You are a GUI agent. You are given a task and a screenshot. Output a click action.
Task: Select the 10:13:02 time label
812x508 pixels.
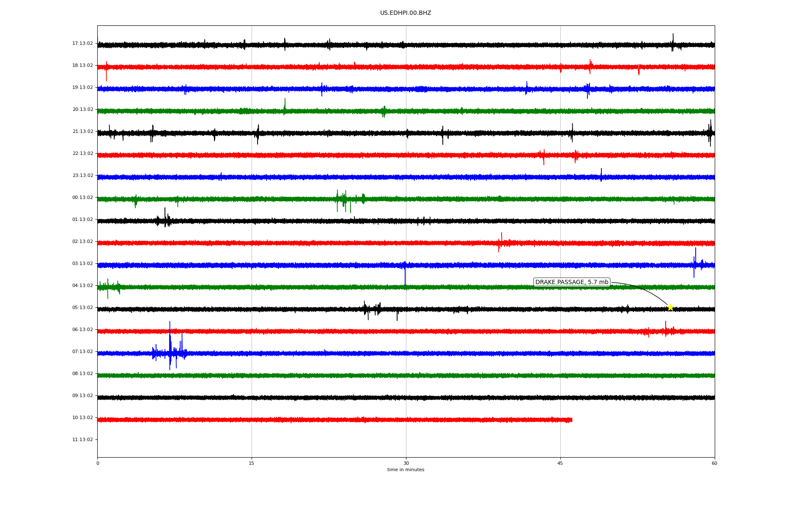pyautogui.click(x=82, y=417)
